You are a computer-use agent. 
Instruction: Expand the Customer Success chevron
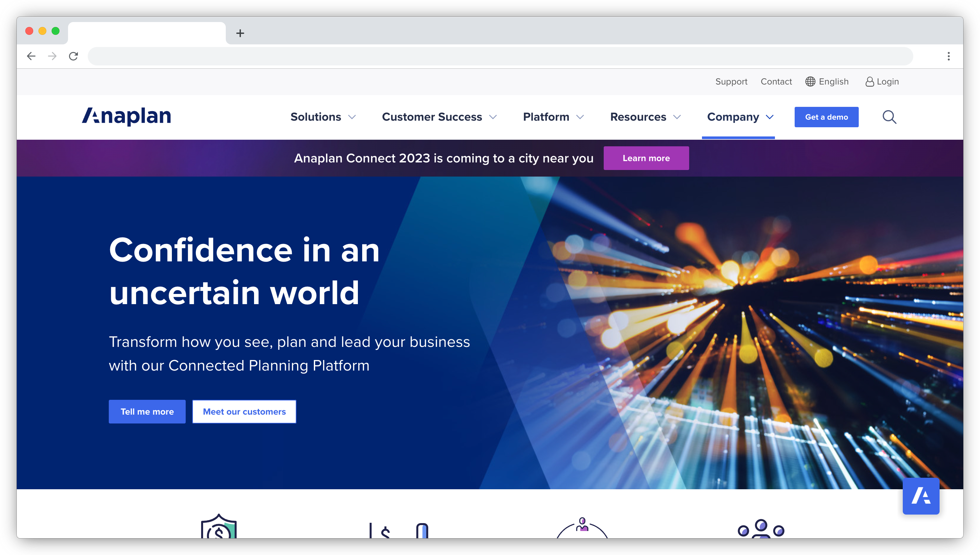pos(493,117)
